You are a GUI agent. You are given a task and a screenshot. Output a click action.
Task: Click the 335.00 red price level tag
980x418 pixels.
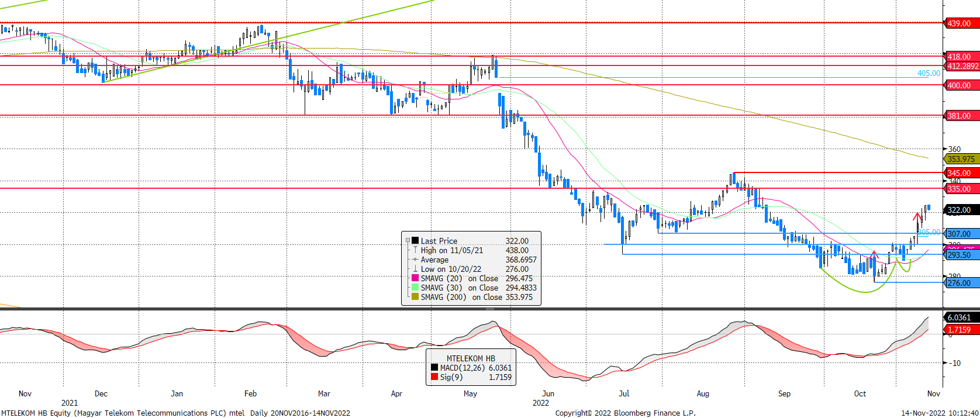962,189
